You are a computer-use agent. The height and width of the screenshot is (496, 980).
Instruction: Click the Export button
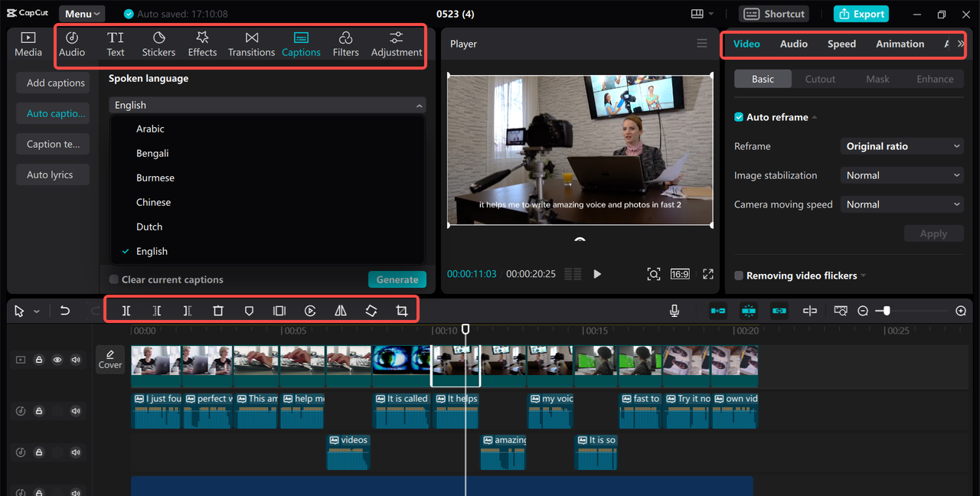click(862, 14)
